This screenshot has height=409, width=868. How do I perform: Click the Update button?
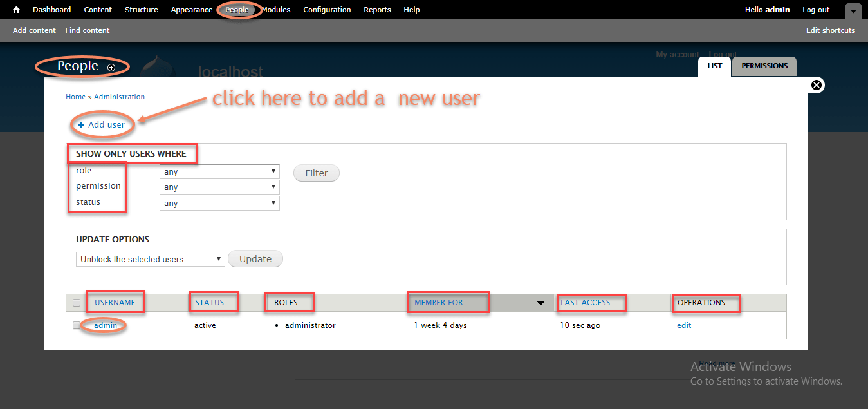pyautogui.click(x=255, y=259)
